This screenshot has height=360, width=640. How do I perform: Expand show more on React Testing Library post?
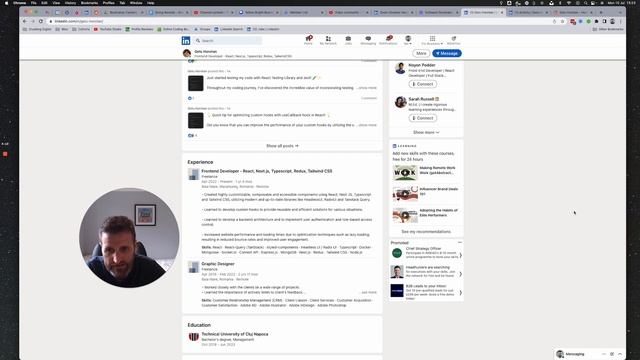(367, 88)
